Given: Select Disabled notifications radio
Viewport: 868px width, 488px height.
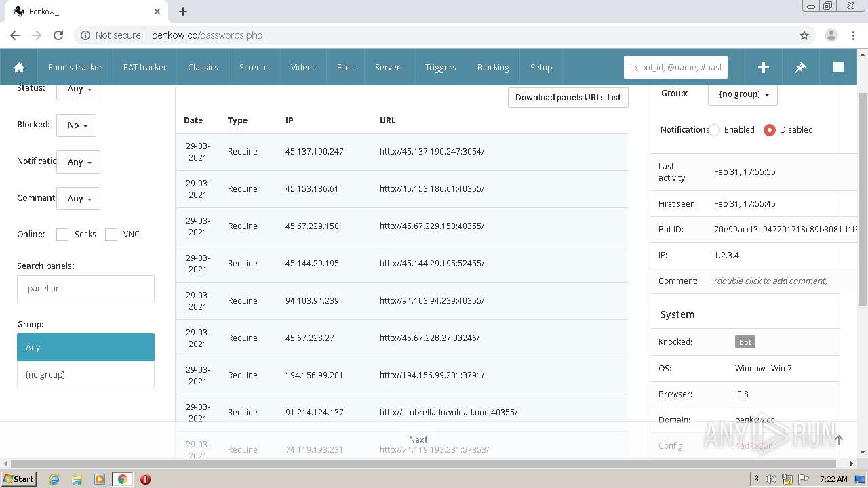Looking at the screenshot, I should (x=769, y=130).
